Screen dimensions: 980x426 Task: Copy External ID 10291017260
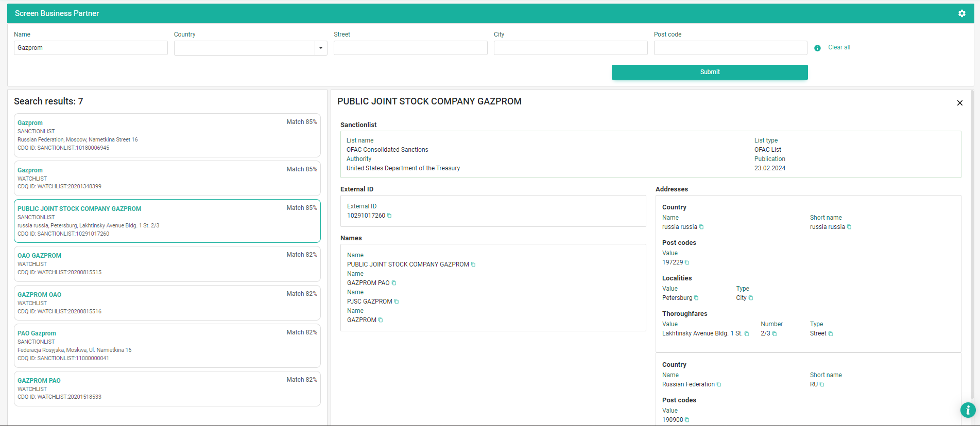click(x=389, y=216)
